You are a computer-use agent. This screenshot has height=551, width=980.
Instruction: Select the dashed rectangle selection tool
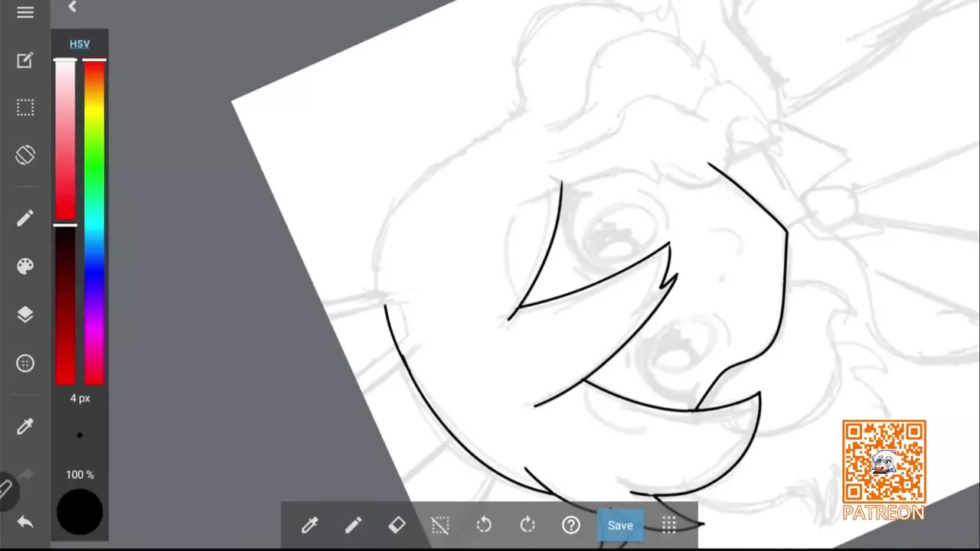tap(25, 108)
